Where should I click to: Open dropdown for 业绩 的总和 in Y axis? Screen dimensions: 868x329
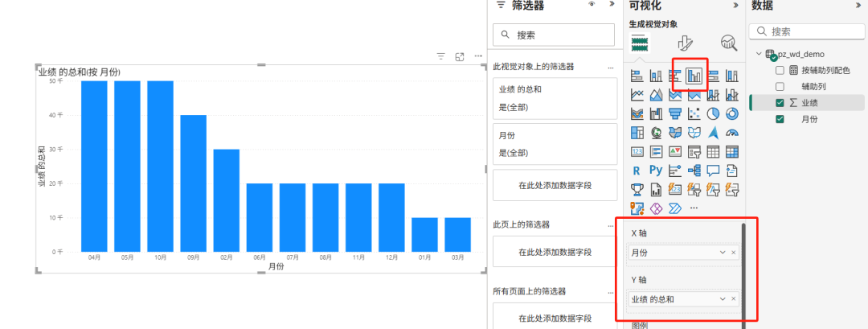point(723,299)
